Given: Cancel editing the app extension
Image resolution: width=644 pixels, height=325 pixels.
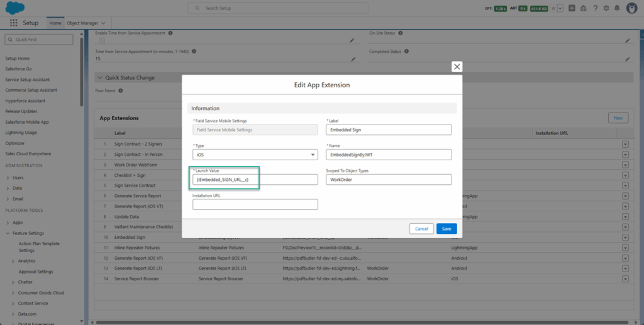Looking at the screenshot, I should tap(421, 229).
